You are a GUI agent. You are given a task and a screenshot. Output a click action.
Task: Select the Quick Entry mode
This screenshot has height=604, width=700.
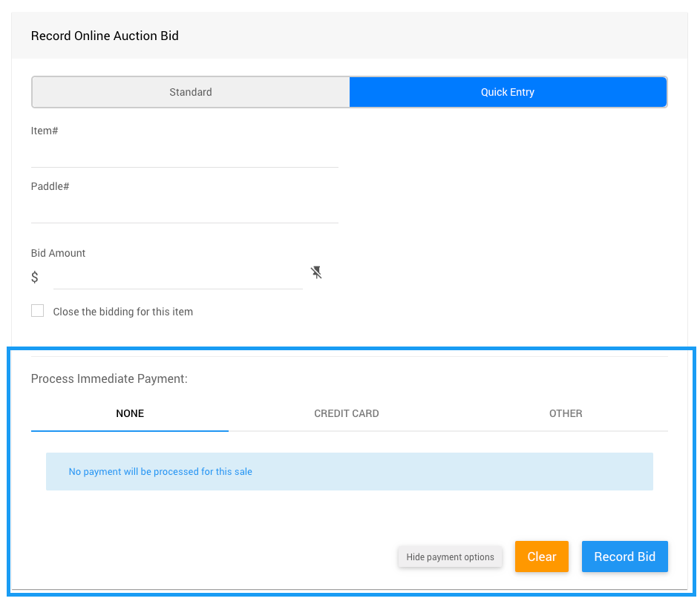(x=508, y=92)
